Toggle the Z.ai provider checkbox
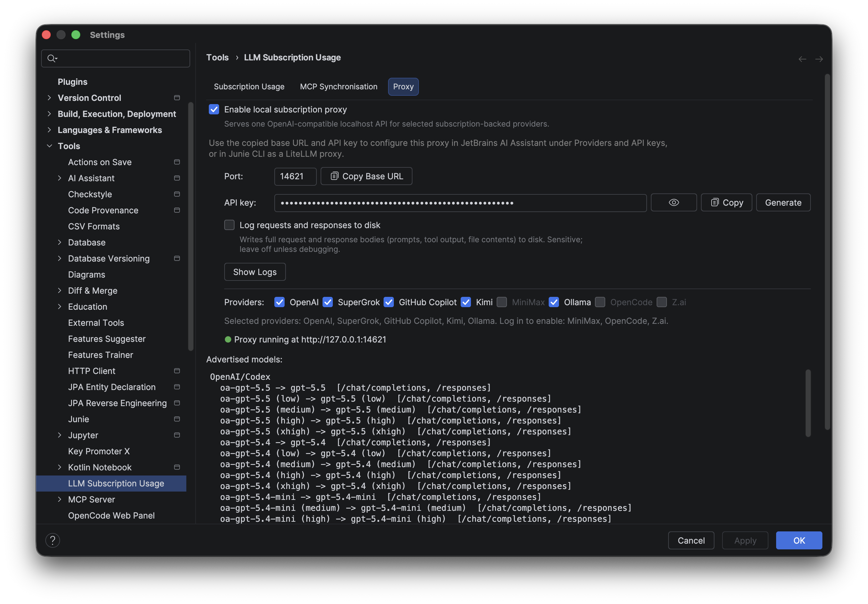868x604 pixels. pos(661,302)
